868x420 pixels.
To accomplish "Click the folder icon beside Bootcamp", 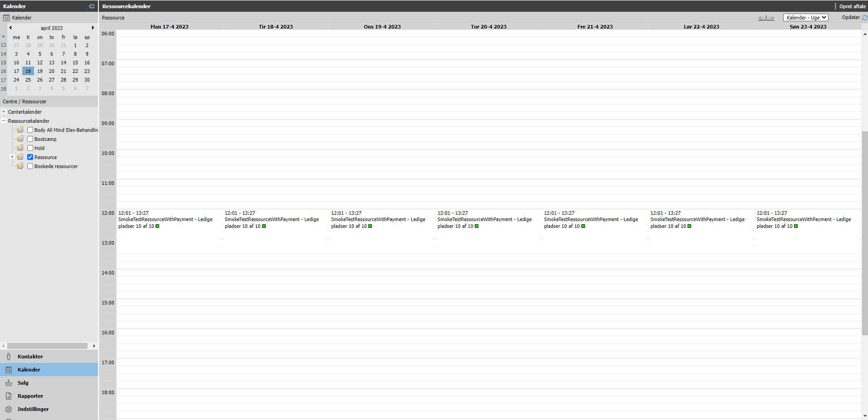I will coord(20,139).
